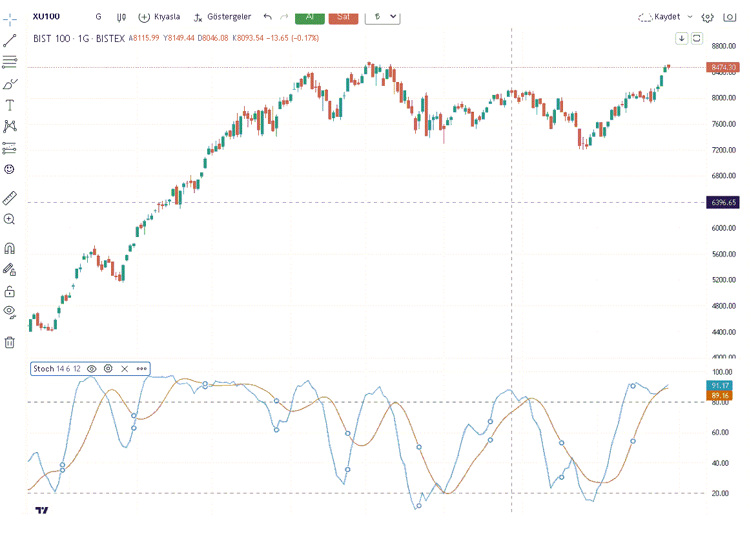Click the XU100 symbol search field

(x=46, y=16)
